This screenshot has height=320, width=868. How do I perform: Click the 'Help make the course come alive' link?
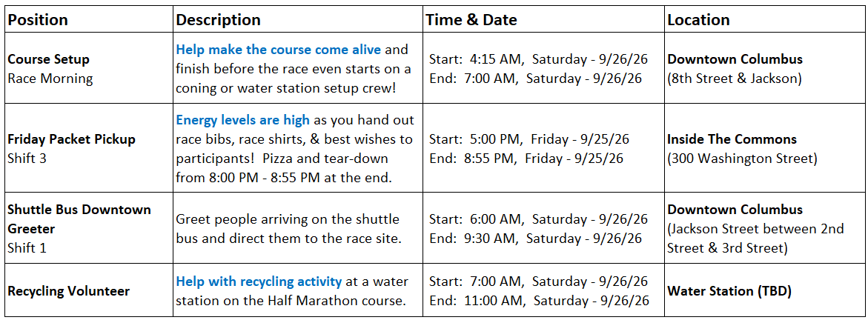[x=279, y=50]
